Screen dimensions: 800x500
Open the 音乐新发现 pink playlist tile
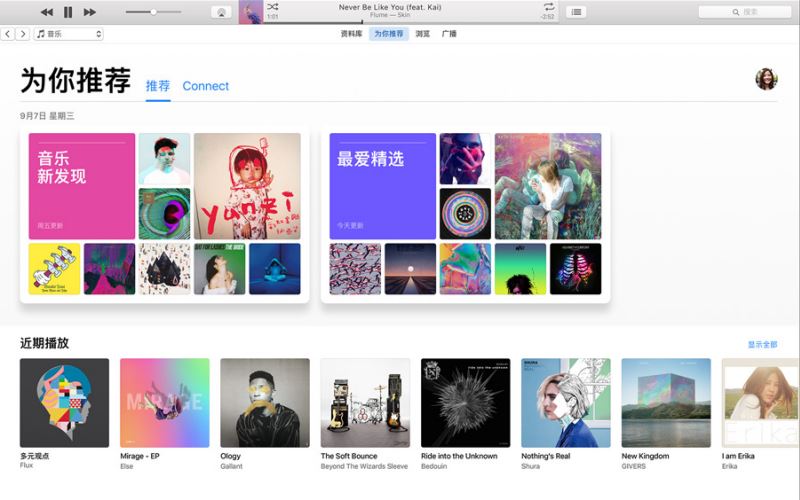tap(82, 186)
